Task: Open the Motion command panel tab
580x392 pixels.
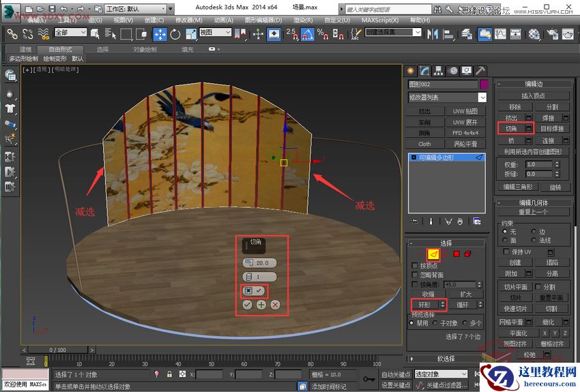Action: [x=453, y=71]
